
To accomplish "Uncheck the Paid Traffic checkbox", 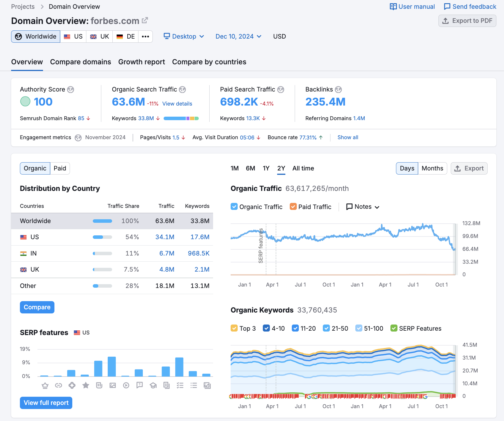I will 293,207.
